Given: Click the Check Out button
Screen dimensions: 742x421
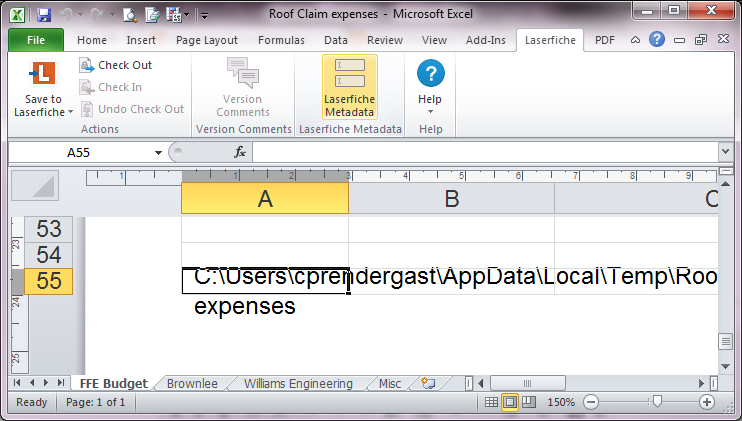Looking at the screenshot, I should click(x=116, y=65).
